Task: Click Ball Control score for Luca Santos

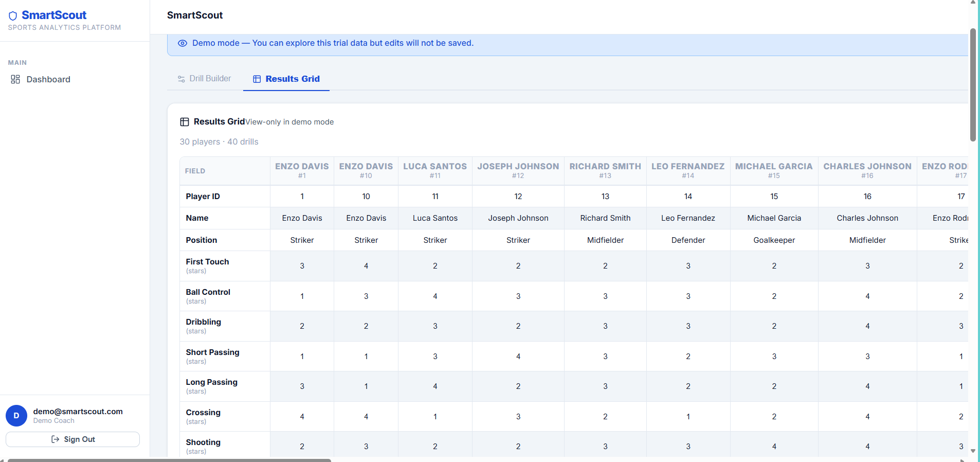Action: pyautogui.click(x=435, y=296)
